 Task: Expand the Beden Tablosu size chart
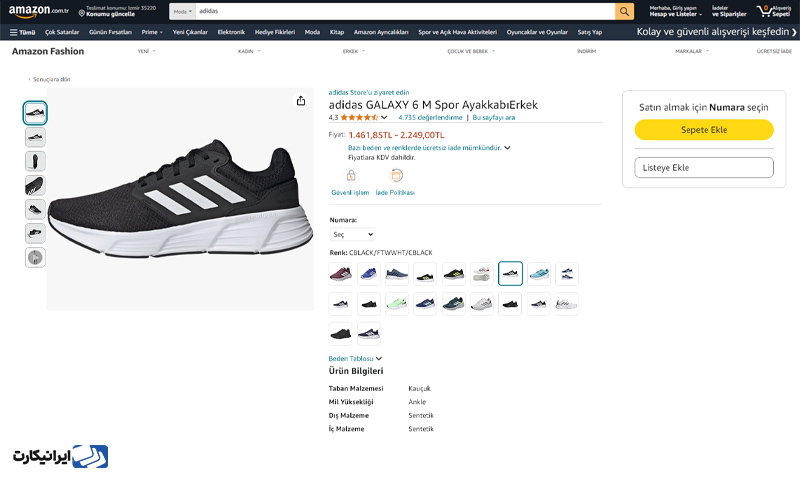click(355, 359)
